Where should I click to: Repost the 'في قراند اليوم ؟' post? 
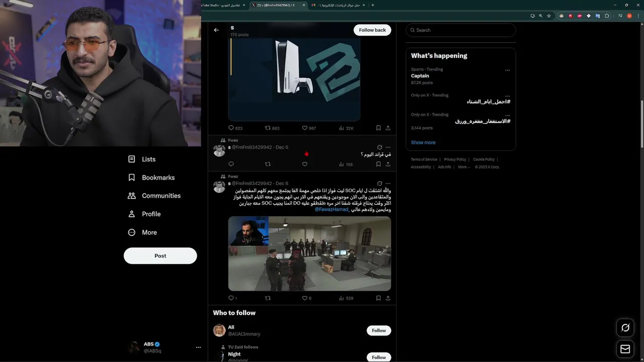click(268, 164)
